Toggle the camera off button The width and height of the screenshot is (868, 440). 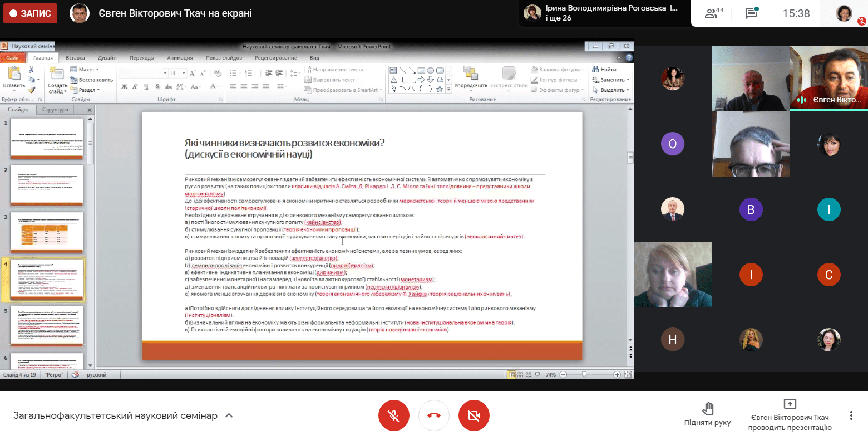pyautogui.click(x=474, y=415)
